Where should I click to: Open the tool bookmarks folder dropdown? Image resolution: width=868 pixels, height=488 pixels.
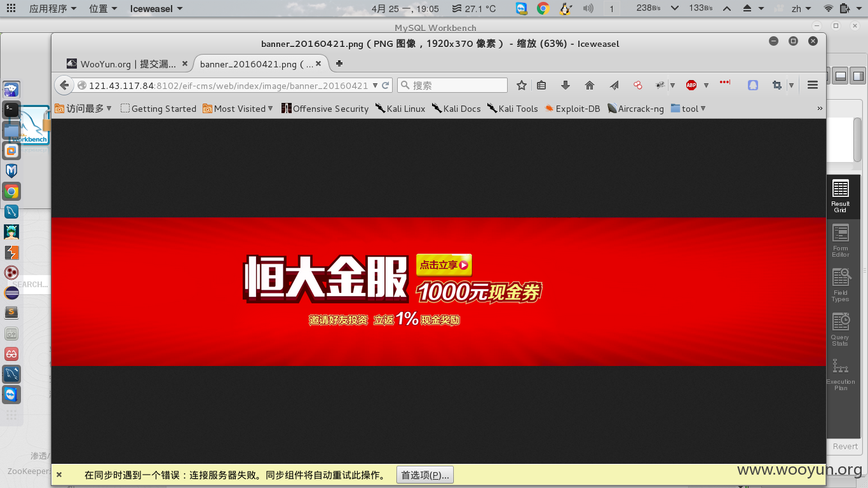(688, 109)
